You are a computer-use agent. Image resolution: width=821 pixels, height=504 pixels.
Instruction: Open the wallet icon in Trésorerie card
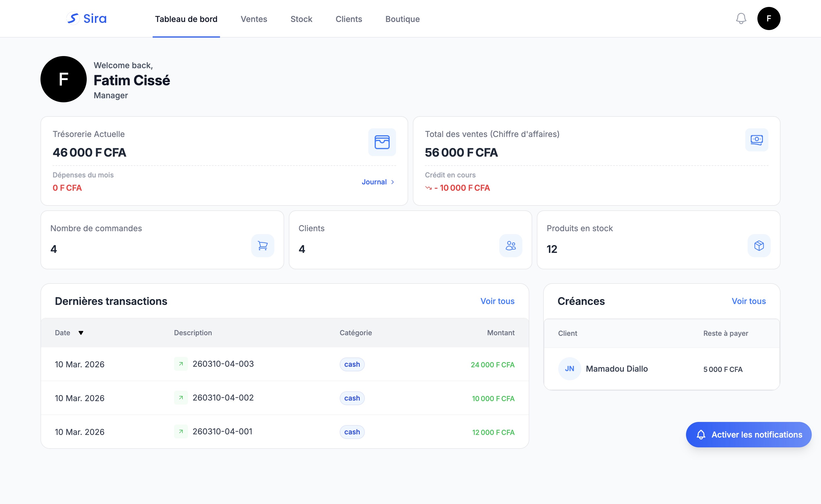(x=382, y=142)
